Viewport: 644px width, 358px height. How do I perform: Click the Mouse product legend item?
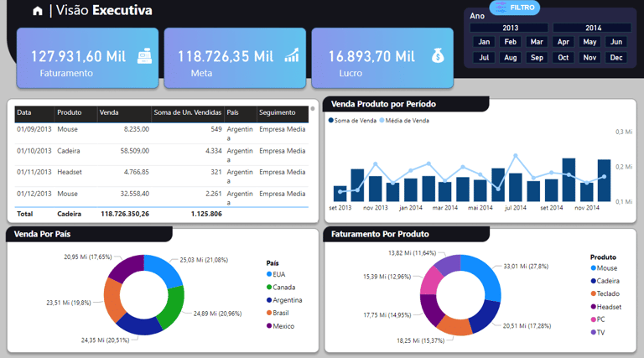click(604, 268)
